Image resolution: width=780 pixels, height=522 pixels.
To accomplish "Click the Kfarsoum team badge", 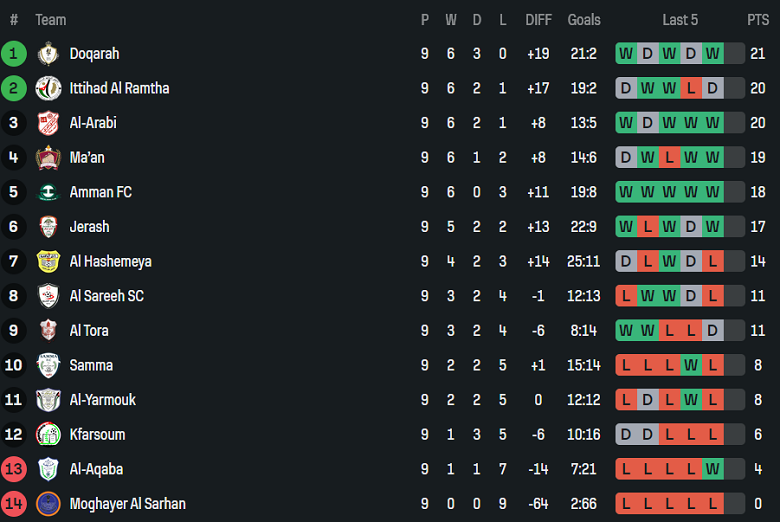I will [x=48, y=434].
